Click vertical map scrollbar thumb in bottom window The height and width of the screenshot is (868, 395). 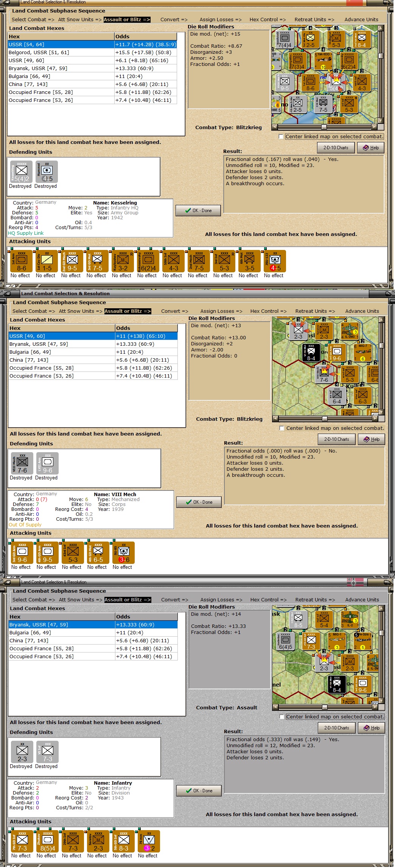[x=382, y=633]
